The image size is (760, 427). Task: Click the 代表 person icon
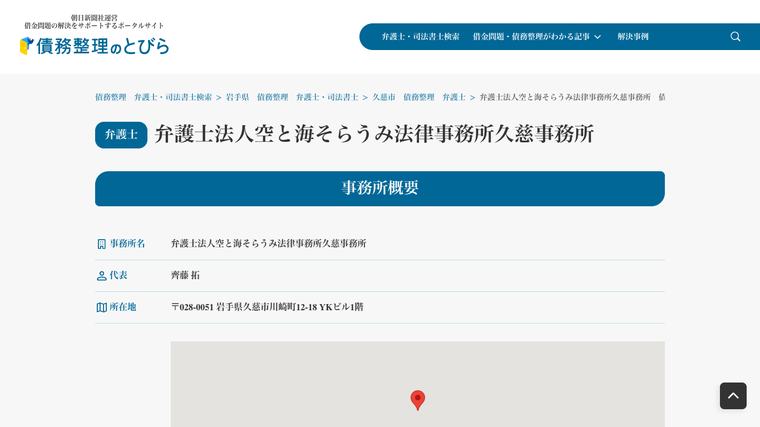[x=101, y=276]
